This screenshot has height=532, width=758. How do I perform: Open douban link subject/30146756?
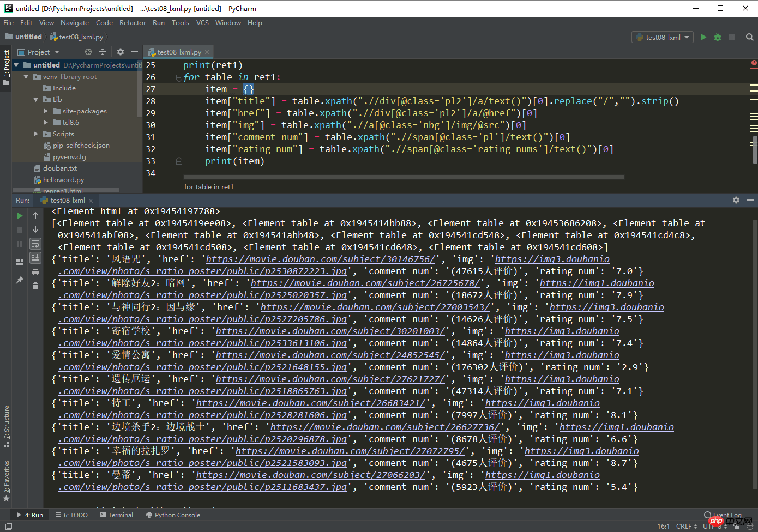(321, 259)
